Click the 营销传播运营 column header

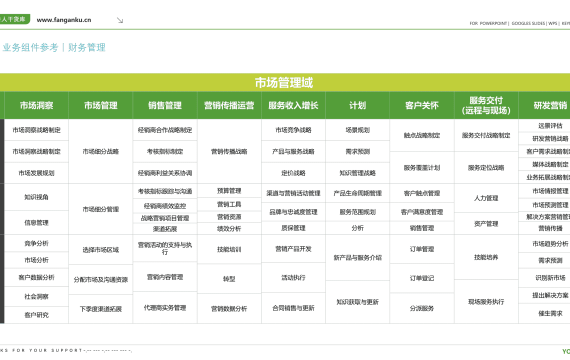point(229,105)
